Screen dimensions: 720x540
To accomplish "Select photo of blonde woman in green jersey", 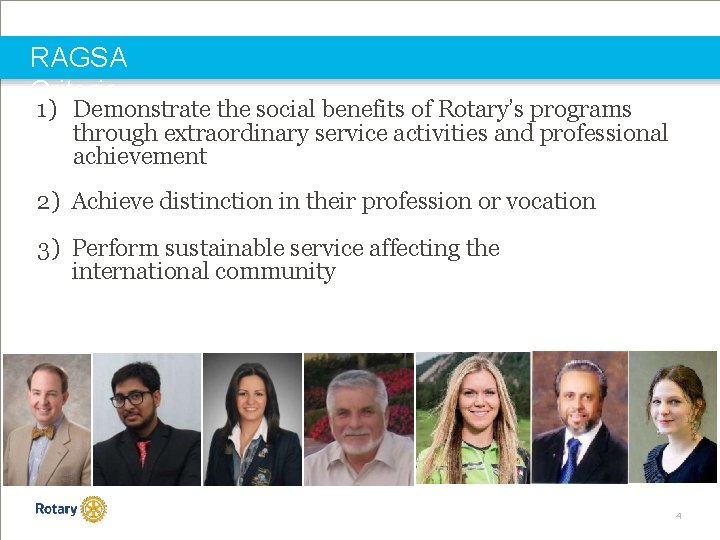I will tap(471, 419).
